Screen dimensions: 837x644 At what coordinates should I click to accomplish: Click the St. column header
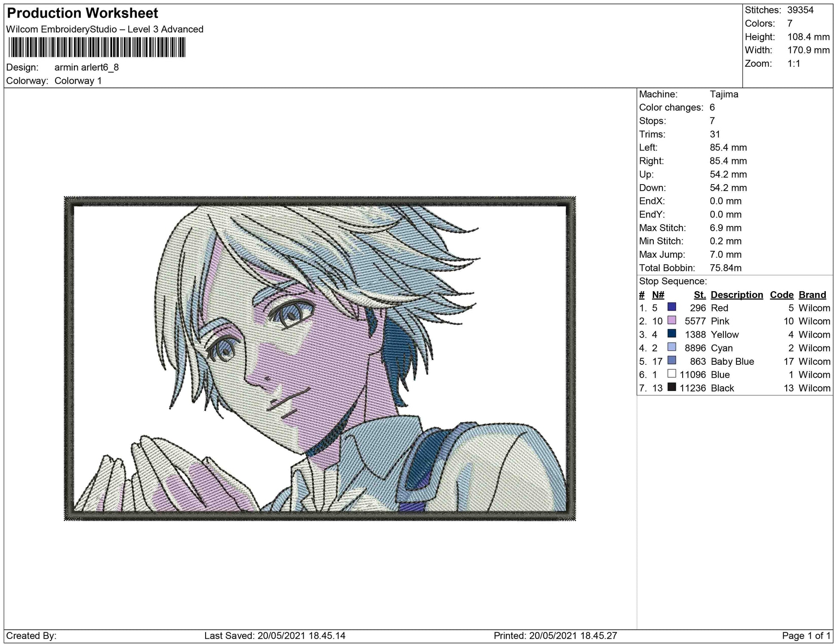tap(699, 295)
